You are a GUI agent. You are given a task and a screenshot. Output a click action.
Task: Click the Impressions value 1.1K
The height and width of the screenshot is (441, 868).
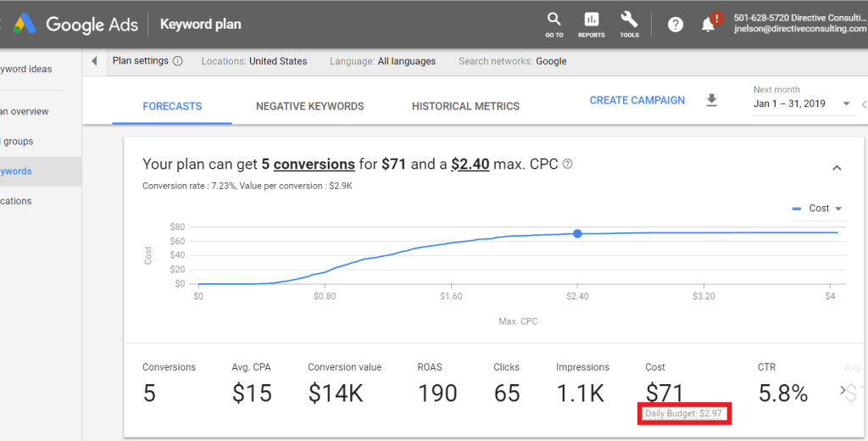coord(580,394)
